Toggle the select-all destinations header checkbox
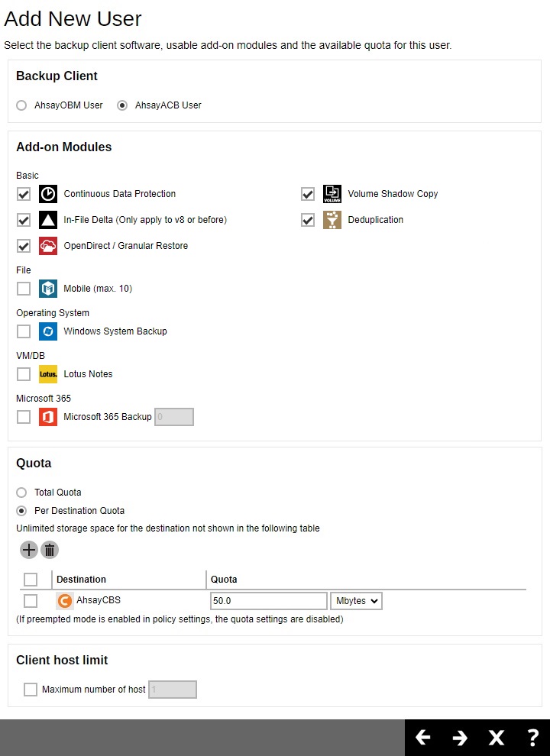Image resolution: width=550 pixels, height=756 pixels. (x=31, y=580)
